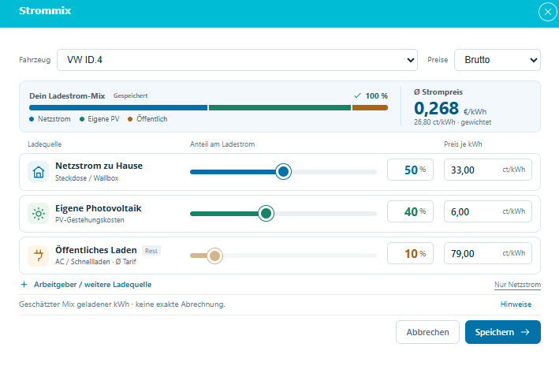Viewport: 559px width, 392px height.
Task: Click the Nur Netzstrom link
Action: pos(517,285)
